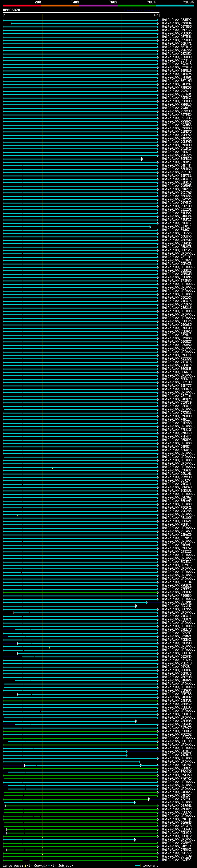Image resolution: width=197 pixels, height=868 pixels.
Task: Select the UniRef100_B9ELY8 label
Action: 177,629
